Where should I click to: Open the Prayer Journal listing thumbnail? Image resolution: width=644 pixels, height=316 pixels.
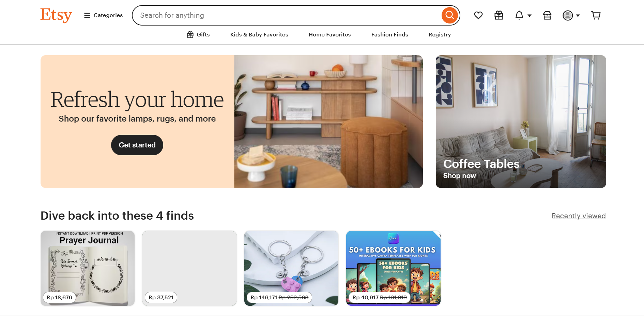pyautogui.click(x=88, y=268)
